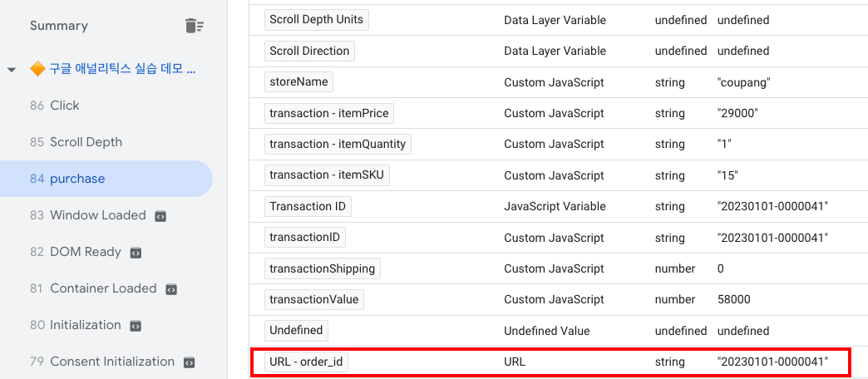Click code icon next to DOM Ready
The height and width of the screenshot is (379, 868).
click(x=136, y=252)
